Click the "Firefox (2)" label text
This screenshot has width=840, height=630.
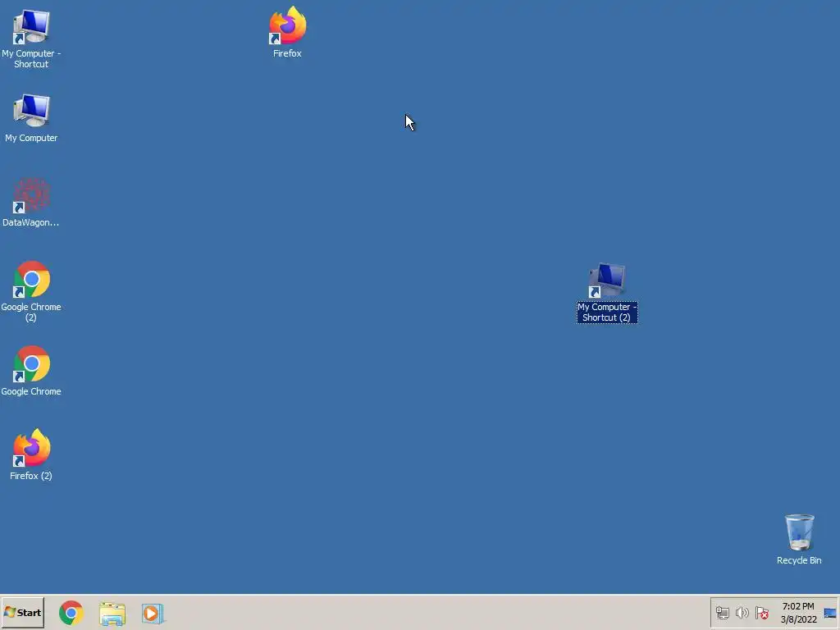(x=30, y=476)
